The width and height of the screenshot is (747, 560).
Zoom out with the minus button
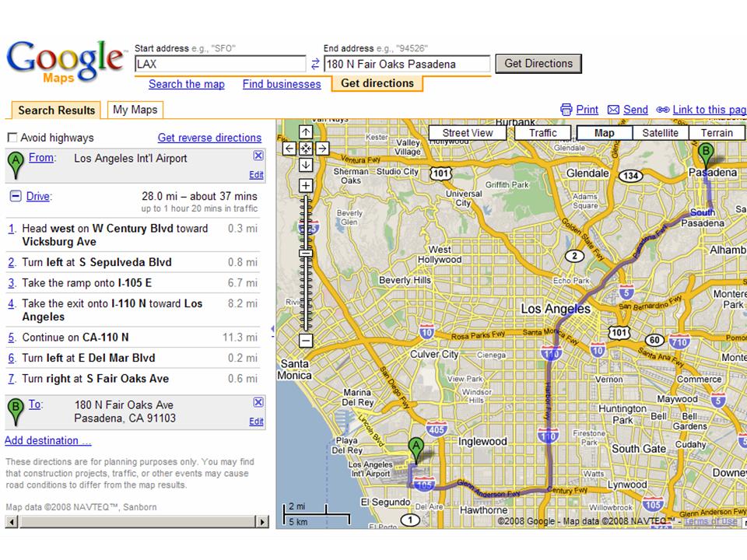click(x=306, y=341)
